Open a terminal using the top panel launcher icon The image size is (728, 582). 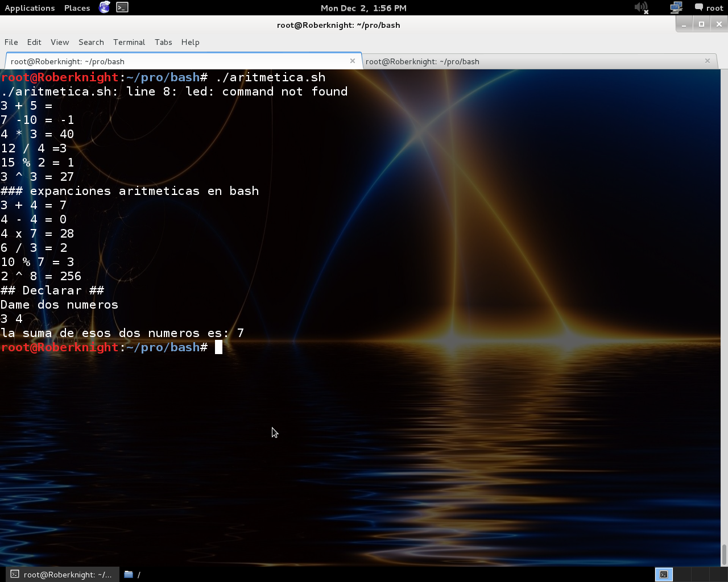click(121, 8)
